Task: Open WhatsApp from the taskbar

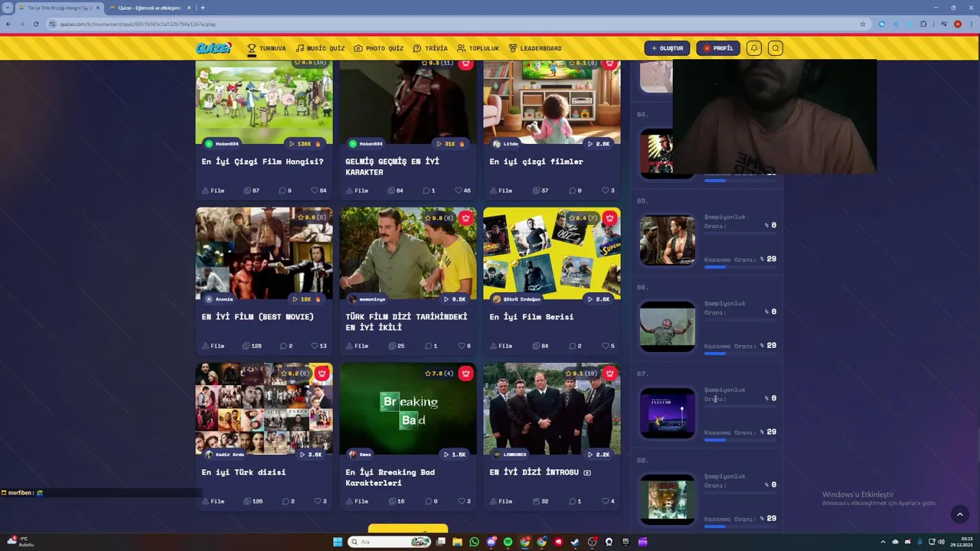Action: click(474, 542)
